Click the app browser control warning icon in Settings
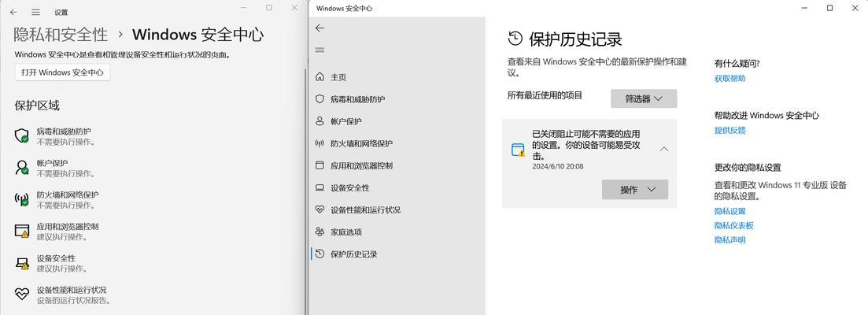 click(x=21, y=232)
